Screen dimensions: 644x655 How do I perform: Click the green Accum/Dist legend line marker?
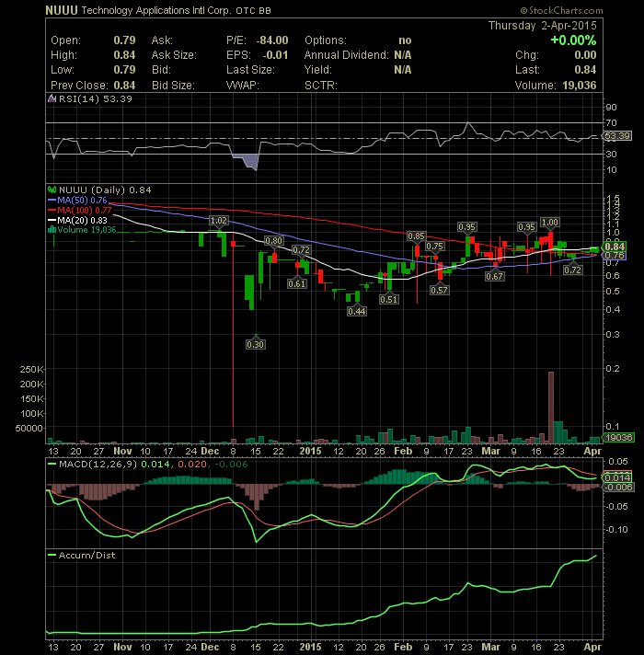pyautogui.click(x=52, y=555)
